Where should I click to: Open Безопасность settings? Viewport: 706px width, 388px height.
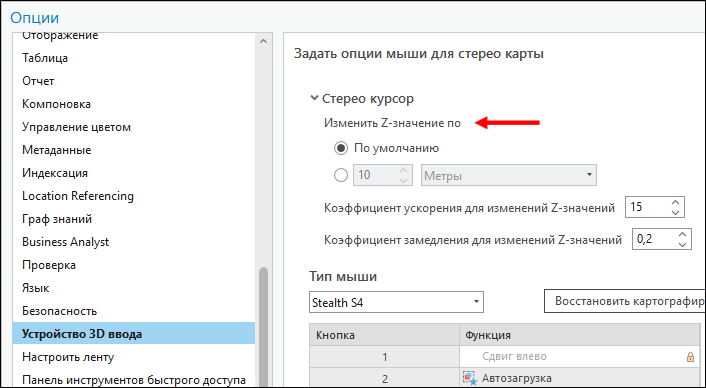click(59, 311)
